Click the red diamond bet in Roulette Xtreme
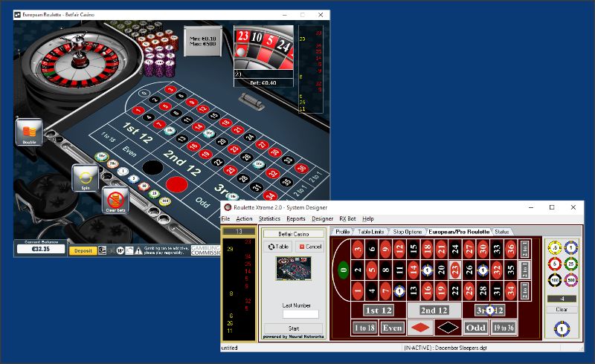The image size is (595, 364). click(x=420, y=328)
